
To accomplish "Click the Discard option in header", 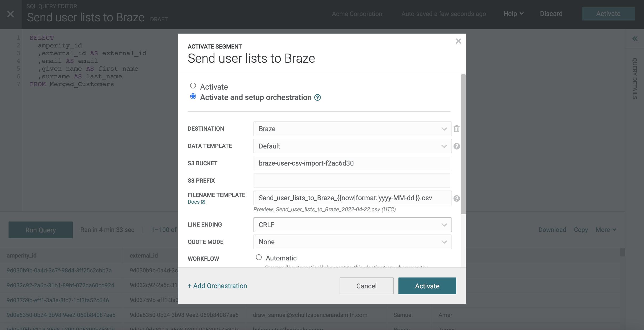I will (x=551, y=14).
